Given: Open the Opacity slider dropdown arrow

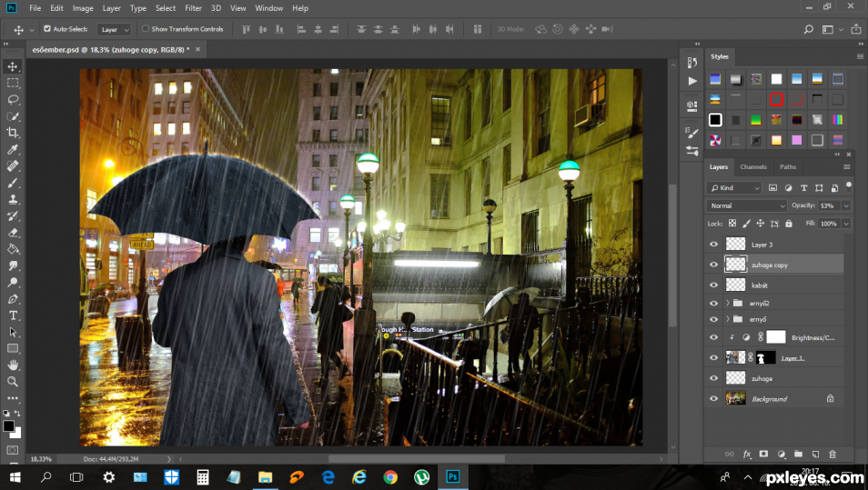Looking at the screenshot, I should [x=846, y=205].
